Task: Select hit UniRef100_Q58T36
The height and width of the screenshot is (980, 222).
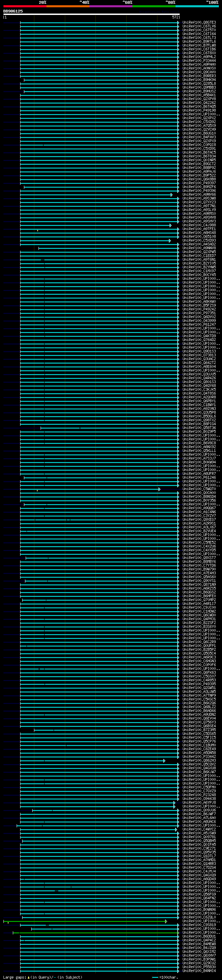Action: pos(199,428)
